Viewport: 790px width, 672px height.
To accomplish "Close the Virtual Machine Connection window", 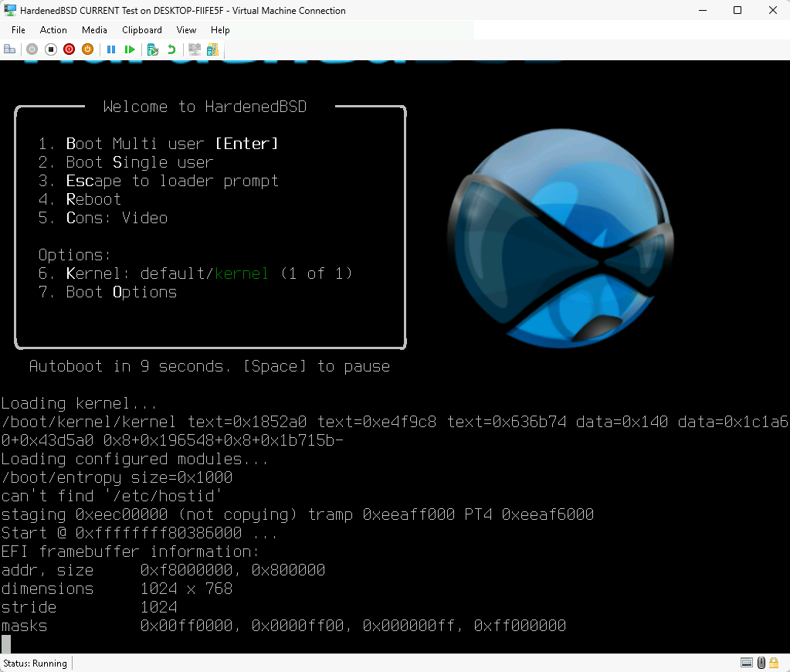I will click(773, 10).
